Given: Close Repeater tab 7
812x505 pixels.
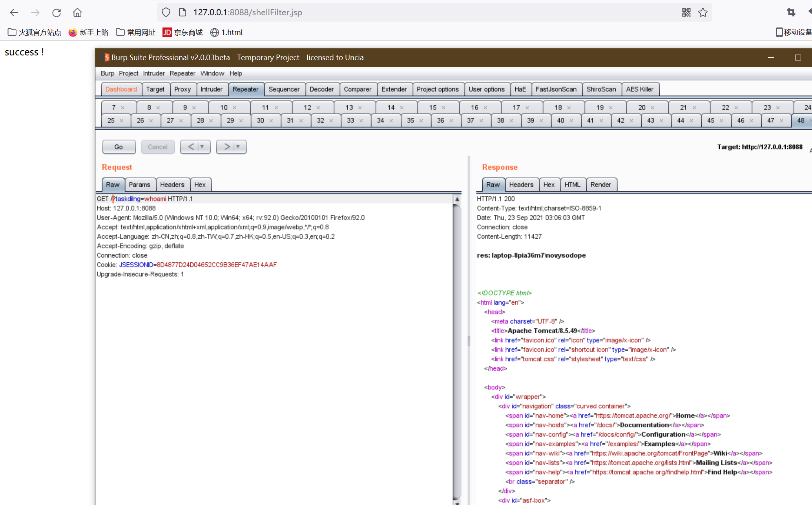Looking at the screenshot, I should 123,108.
